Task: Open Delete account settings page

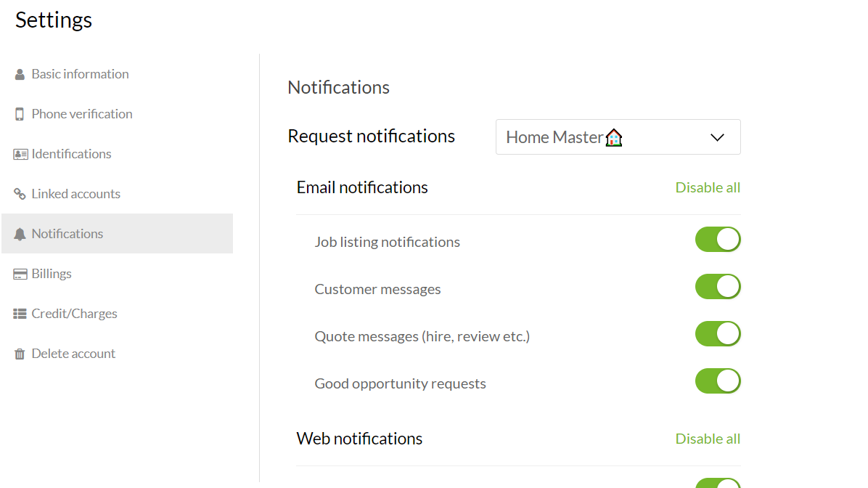Action: [73, 354]
